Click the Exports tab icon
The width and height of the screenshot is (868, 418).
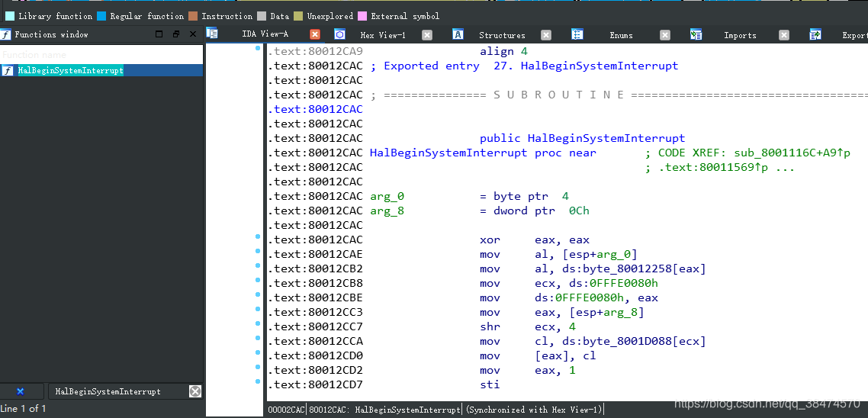pos(815,34)
